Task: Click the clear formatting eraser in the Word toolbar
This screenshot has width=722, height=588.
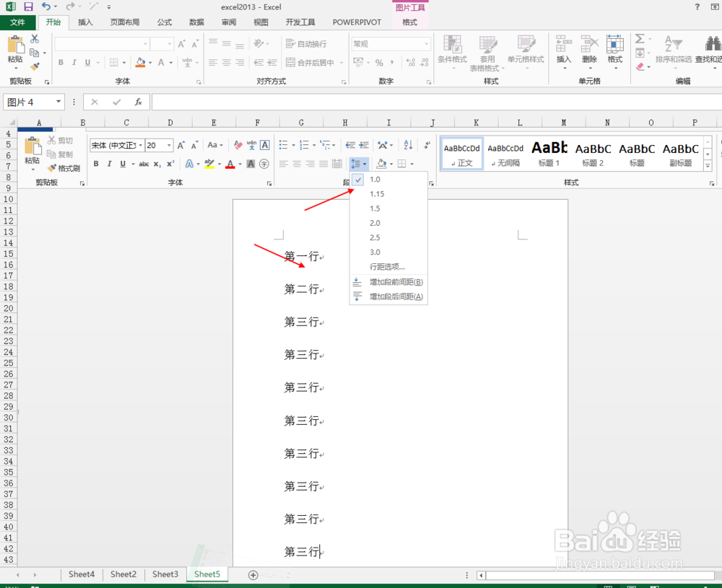Action: pos(238,145)
